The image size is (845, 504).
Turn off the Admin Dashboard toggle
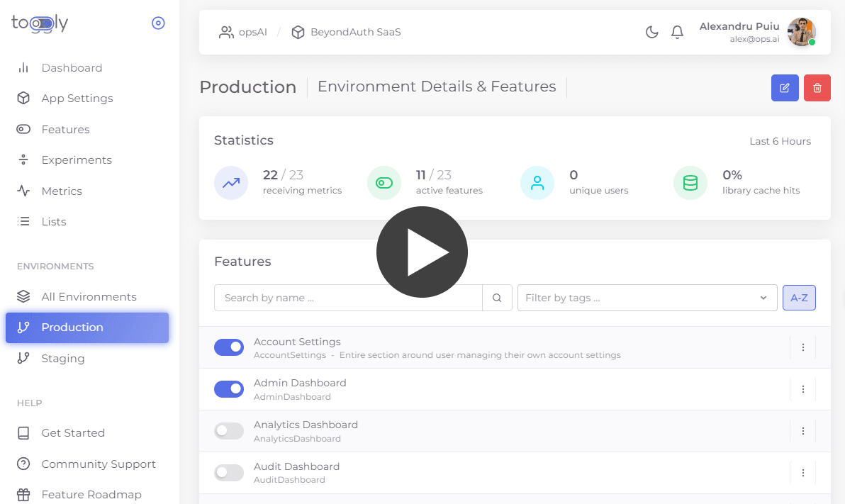coord(229,389)
